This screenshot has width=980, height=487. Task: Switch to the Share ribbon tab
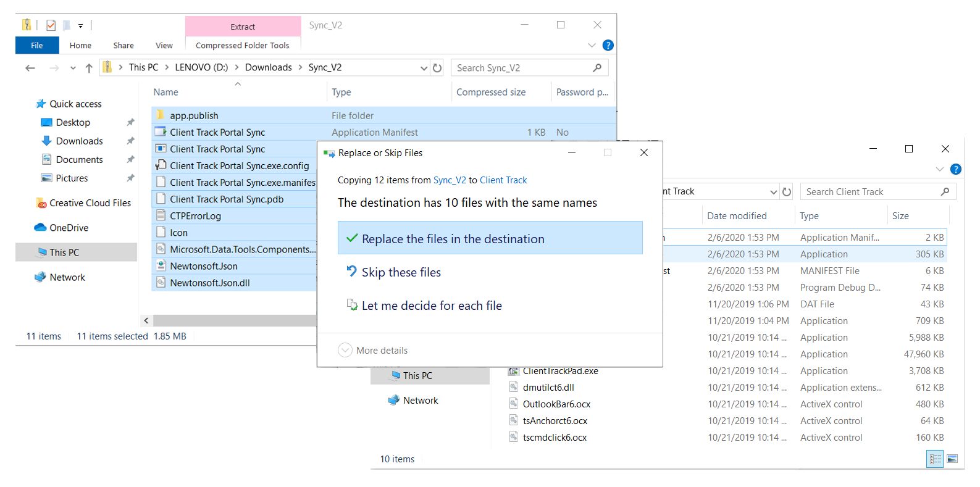tap(124, 45)
